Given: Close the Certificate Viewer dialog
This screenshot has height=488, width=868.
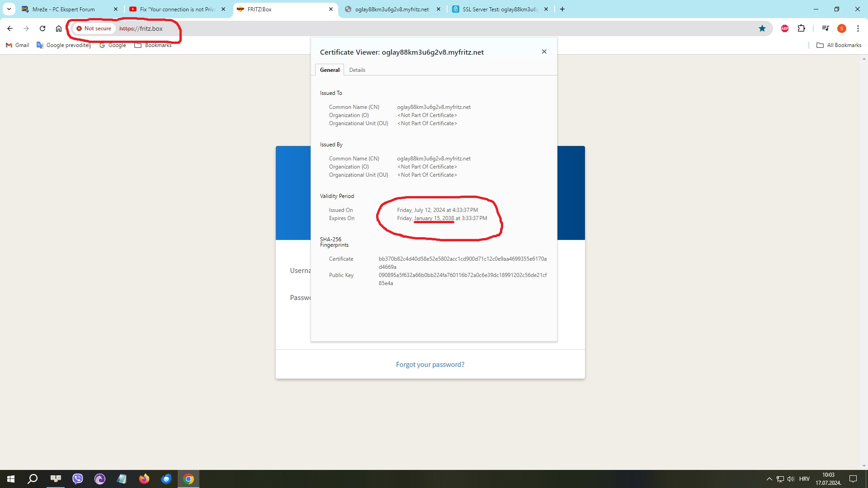Looking at the screenshot, I should [544, 52].
